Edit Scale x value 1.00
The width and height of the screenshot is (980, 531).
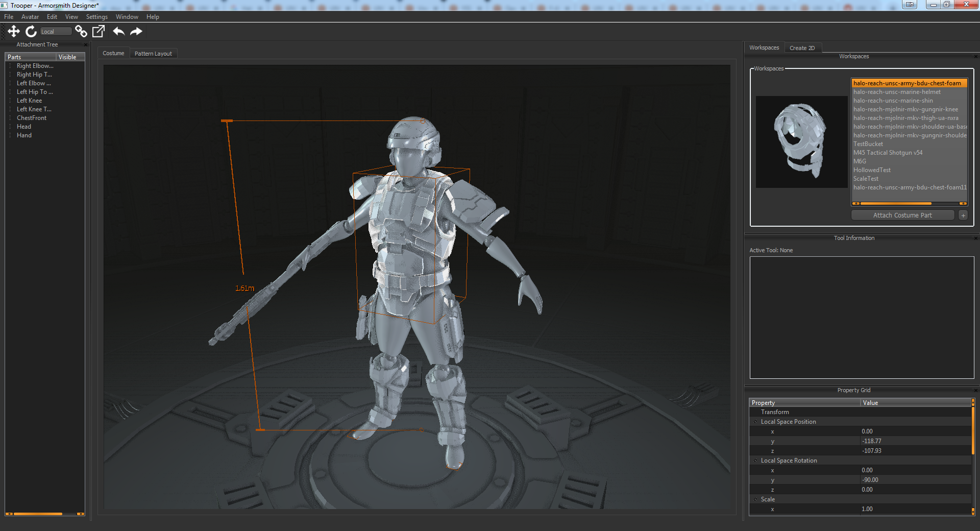916,509
